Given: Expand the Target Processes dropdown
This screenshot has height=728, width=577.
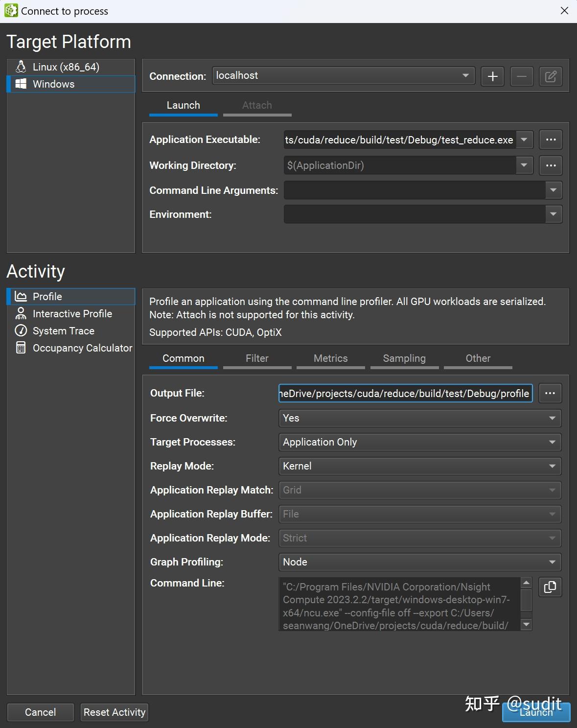Looking at the screenshot, I should (419, 442).
